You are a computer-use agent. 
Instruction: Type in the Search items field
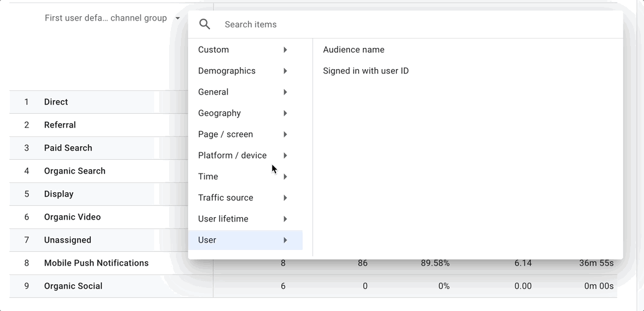(x=410, y=24)
